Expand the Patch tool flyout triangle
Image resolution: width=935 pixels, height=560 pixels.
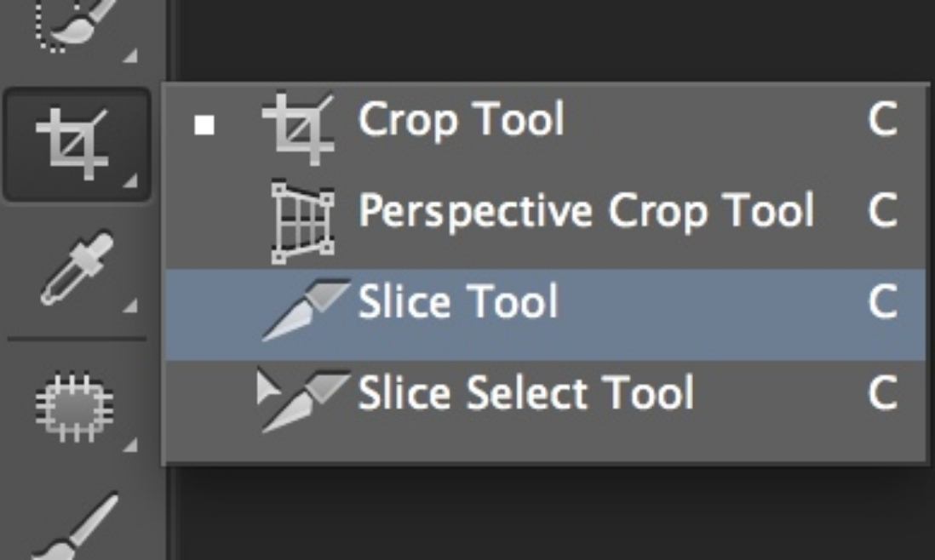click(x=130, y=445)
